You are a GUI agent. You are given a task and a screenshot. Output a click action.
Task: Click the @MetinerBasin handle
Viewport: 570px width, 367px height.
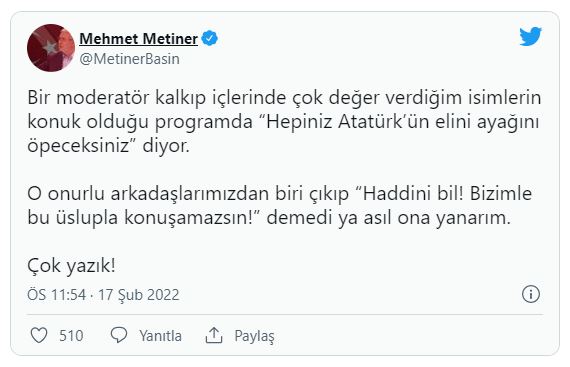129,59
